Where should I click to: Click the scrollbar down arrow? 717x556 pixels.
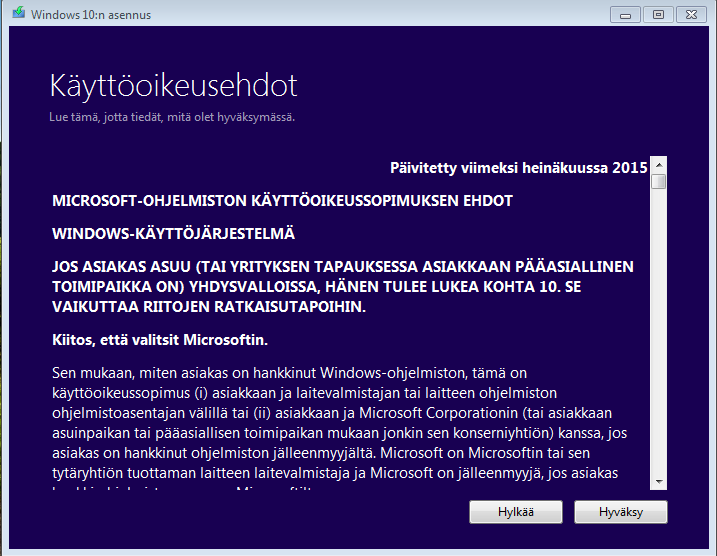(659, 481)
